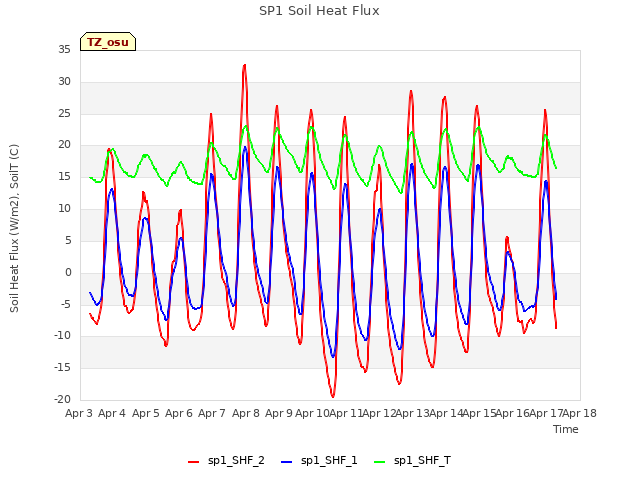Click the Apr 9 x-axis tick label
The height and width of the screenshot is (480, 640).
(279, 413)
